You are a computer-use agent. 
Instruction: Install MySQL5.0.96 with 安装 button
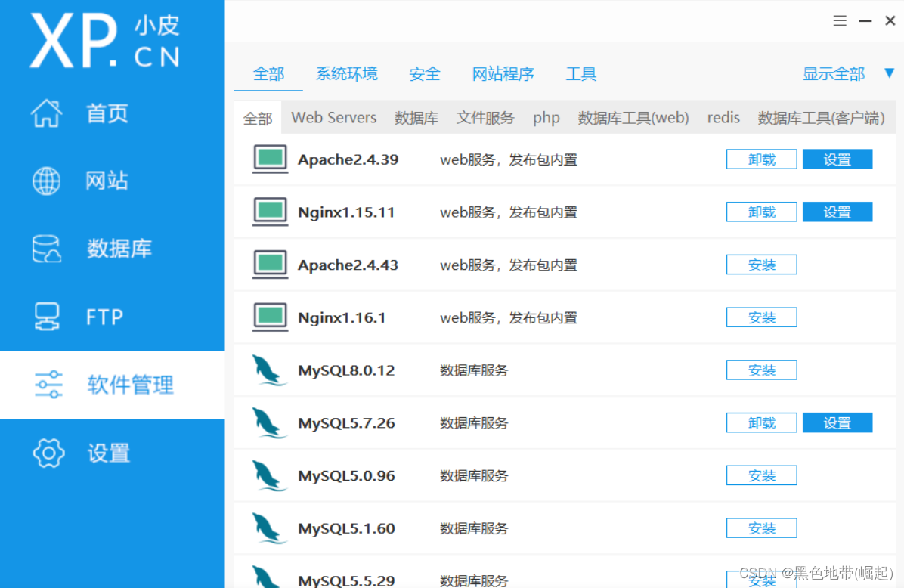coord(762,475)
